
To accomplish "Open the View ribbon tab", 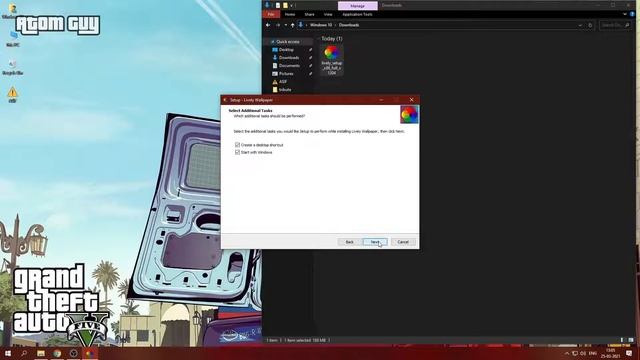I will pyautogui.click(x=328, y=14).
